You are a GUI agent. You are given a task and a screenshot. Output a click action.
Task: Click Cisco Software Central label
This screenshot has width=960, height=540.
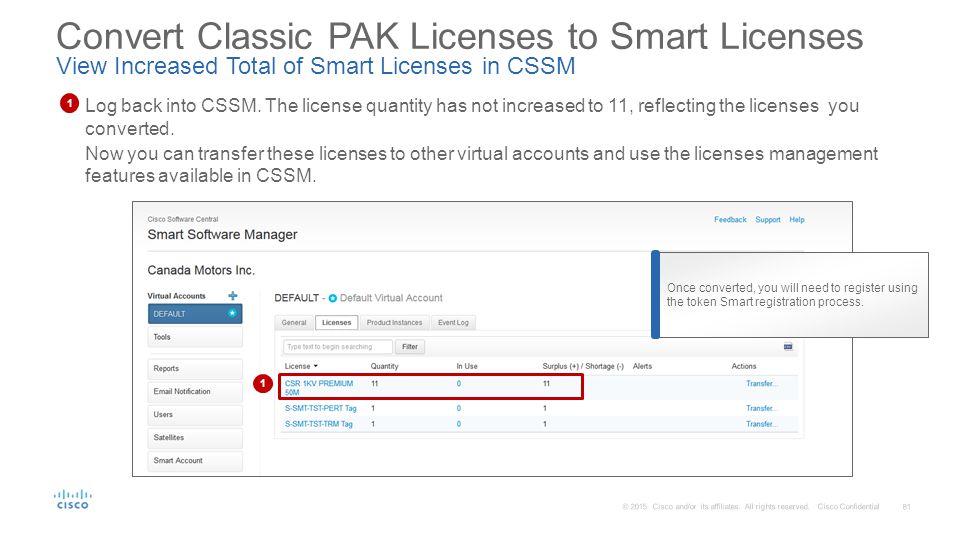tap(182, 219)
